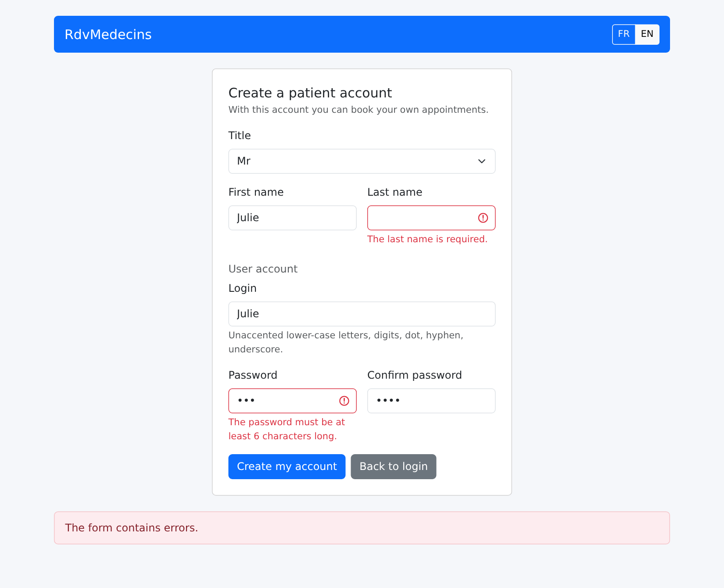Click the Login hint about unaccented letters

(x=346, y=342)
